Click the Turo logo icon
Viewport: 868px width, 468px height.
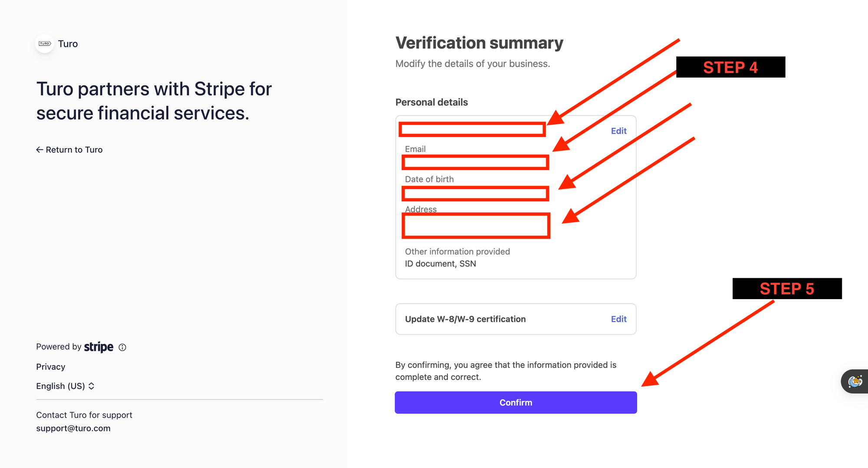[45, 43]
